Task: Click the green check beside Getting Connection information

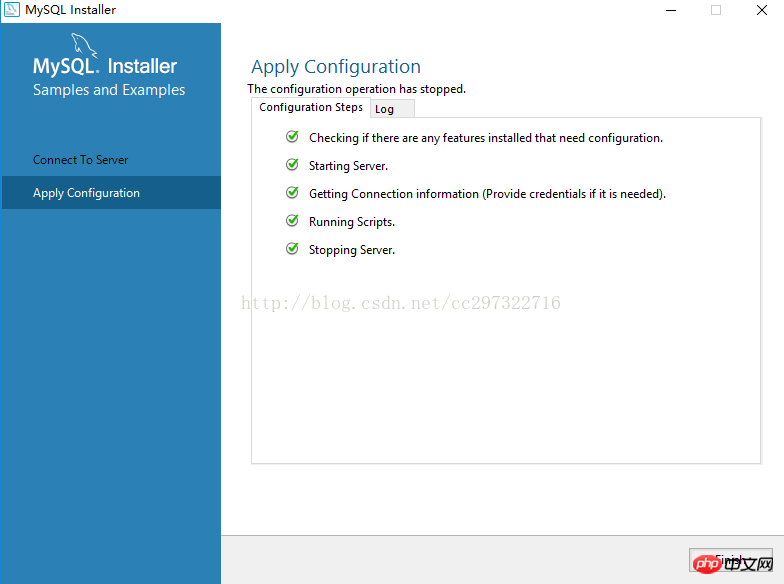Action: click(x=292, y=192)
